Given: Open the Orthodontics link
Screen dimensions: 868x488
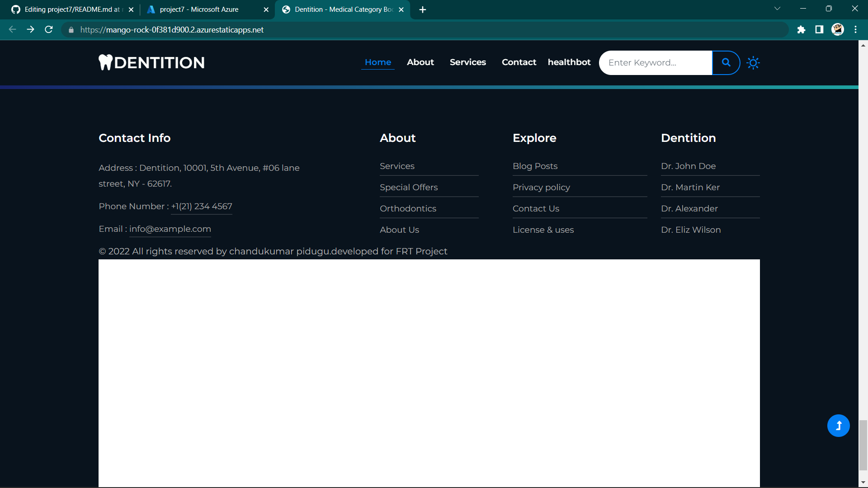Looking at the screenshot, I should 407,208.
